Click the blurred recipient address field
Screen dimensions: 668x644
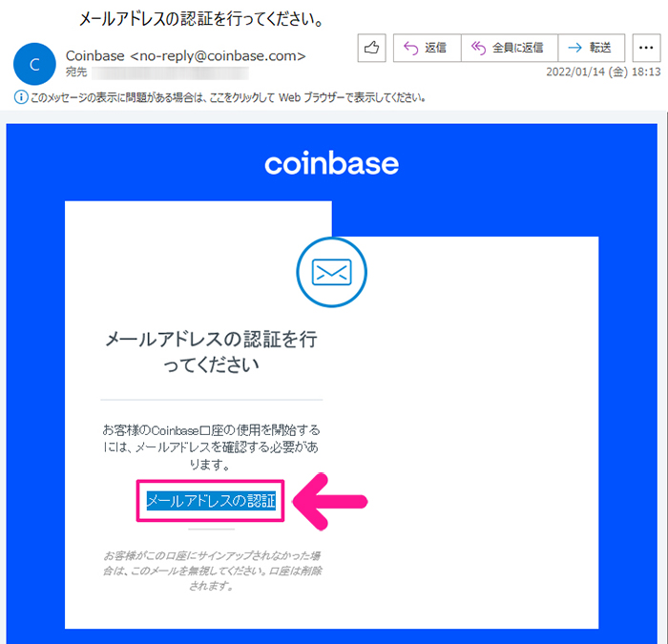click(x=171, y=73)
